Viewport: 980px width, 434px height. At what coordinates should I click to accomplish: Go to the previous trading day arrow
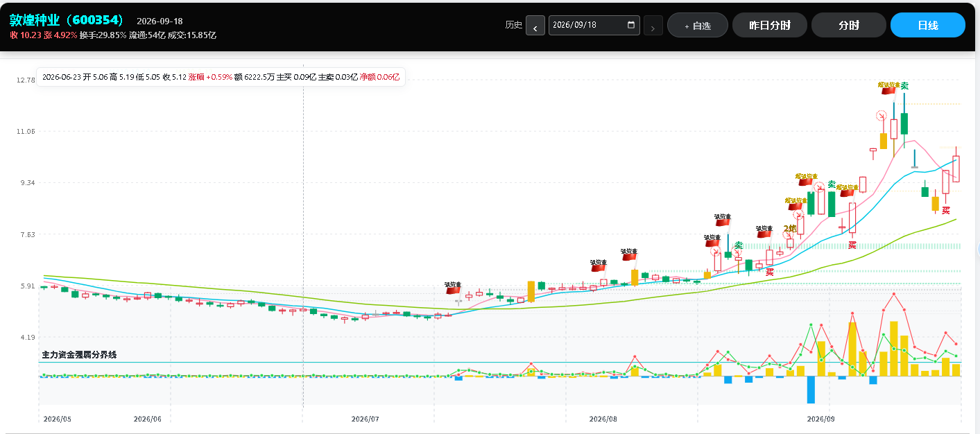535,26
